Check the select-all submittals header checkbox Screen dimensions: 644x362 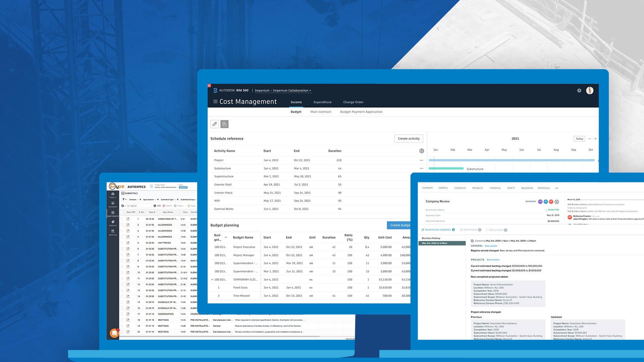[x=122, y=212]
